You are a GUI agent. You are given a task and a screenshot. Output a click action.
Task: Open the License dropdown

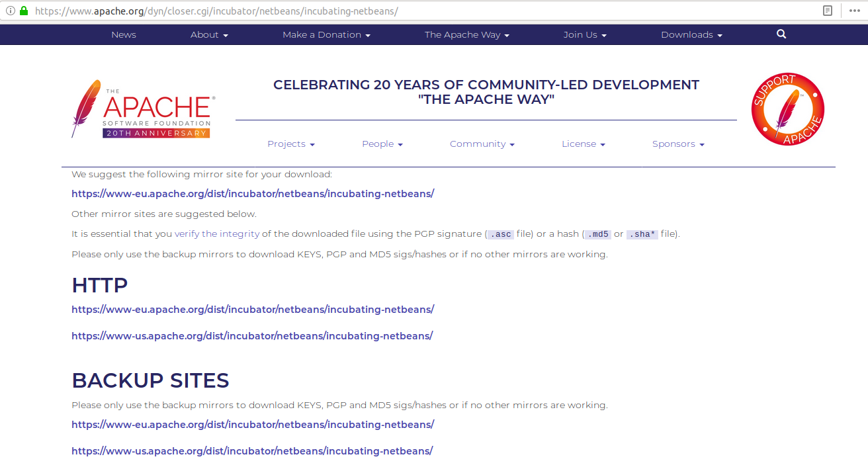click(x=584, y=144)
